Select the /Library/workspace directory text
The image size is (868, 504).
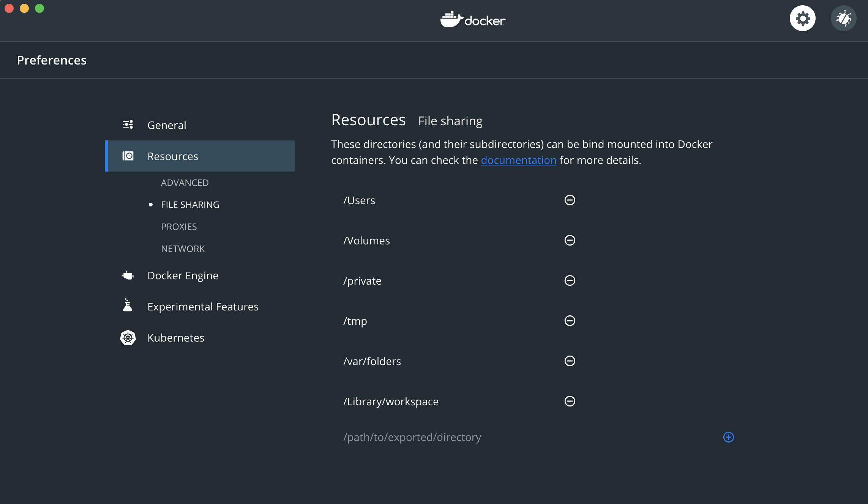point(391,402)
